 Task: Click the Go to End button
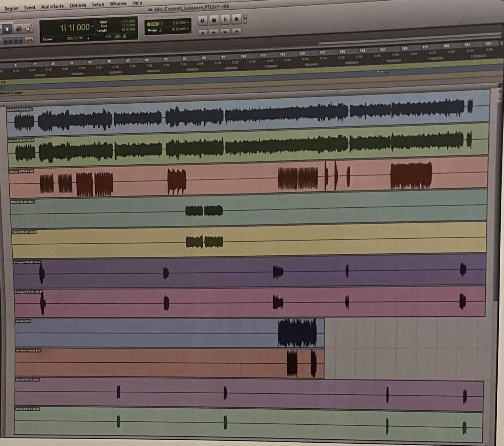pos(236,32)
